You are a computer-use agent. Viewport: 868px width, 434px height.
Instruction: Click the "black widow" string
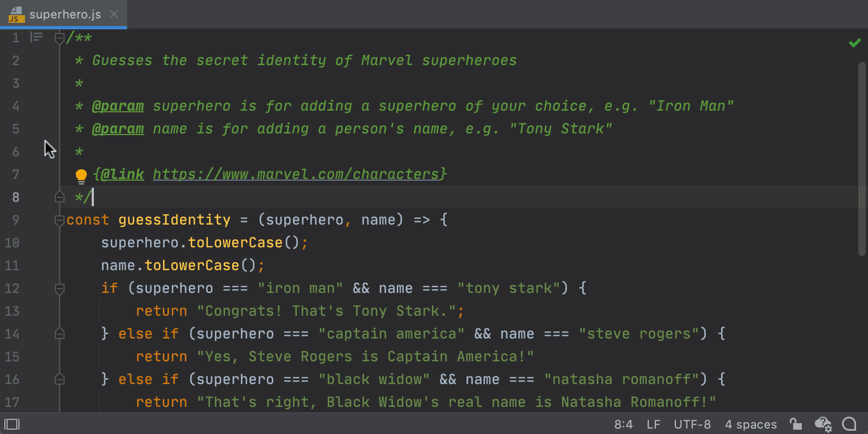[x=374, y=379]
